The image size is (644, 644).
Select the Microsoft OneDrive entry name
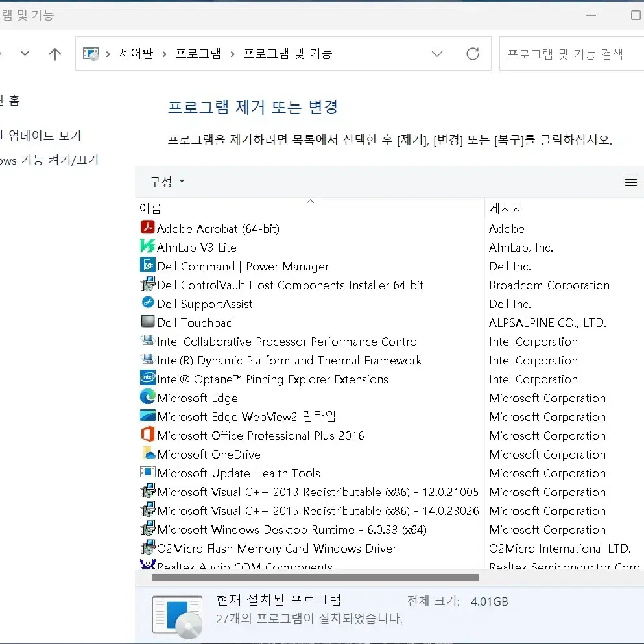[209, 454]
